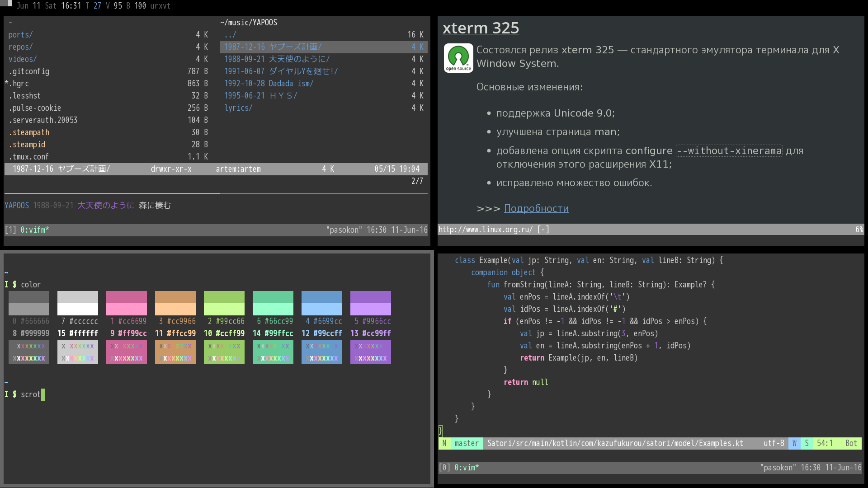Select the videos/ directory in vifm
868x488 pixels.
[x=108, y=59]
